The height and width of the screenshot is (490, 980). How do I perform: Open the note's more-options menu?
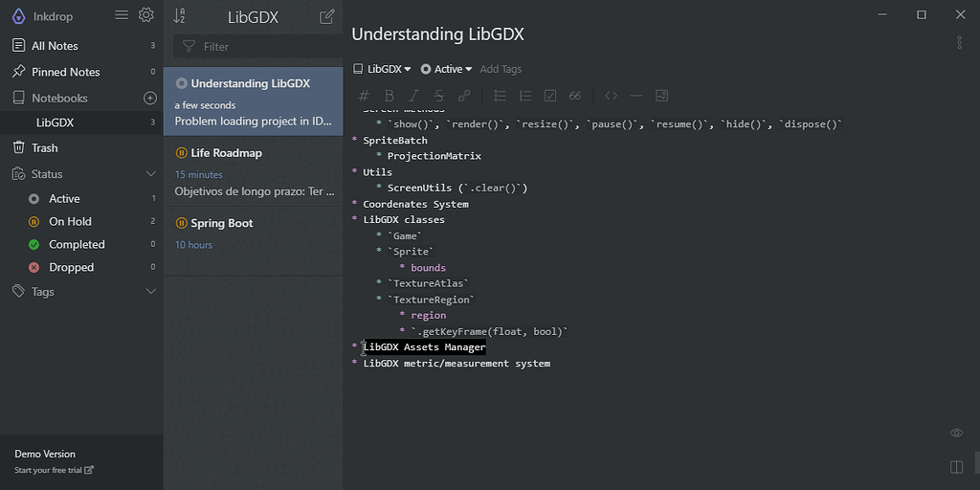(x=959, y=42)
